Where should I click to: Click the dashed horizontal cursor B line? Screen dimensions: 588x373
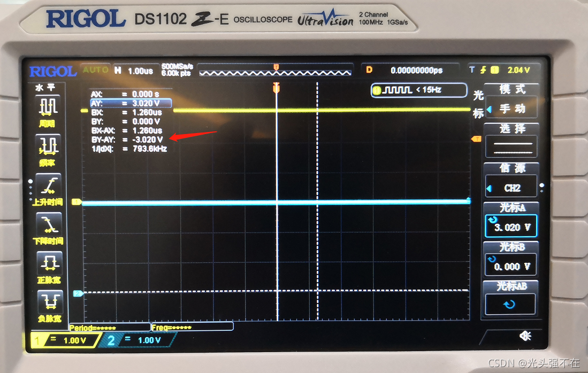tap(277, 291)
